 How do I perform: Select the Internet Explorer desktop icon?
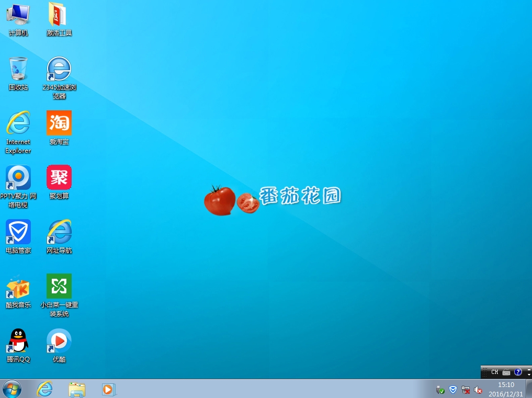(x=18, y=132)
